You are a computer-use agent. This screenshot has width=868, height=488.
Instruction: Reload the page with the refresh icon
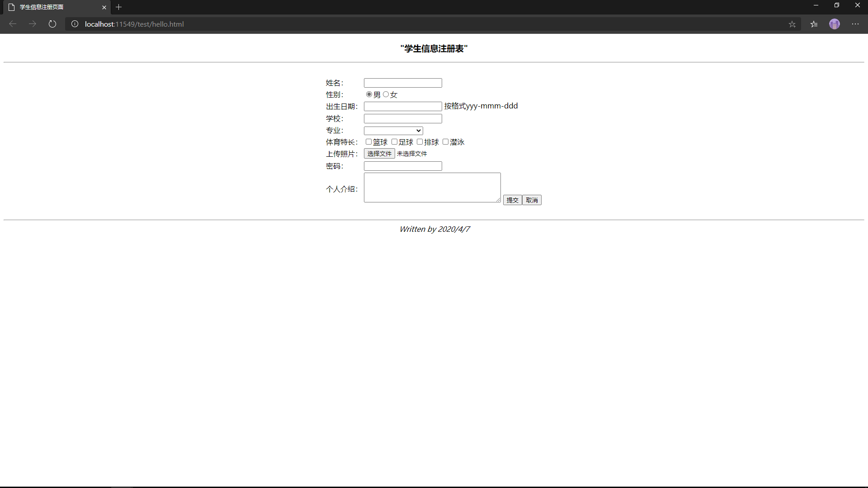click(x=52, y=24)
